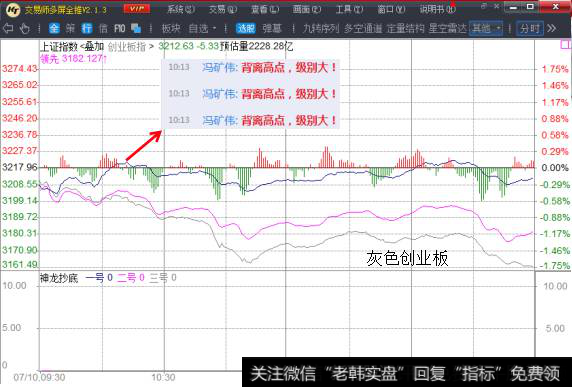Click the blue 全 toolbar icon
Image resolution: width=572 pixels, height=387 pixels.
54,28
